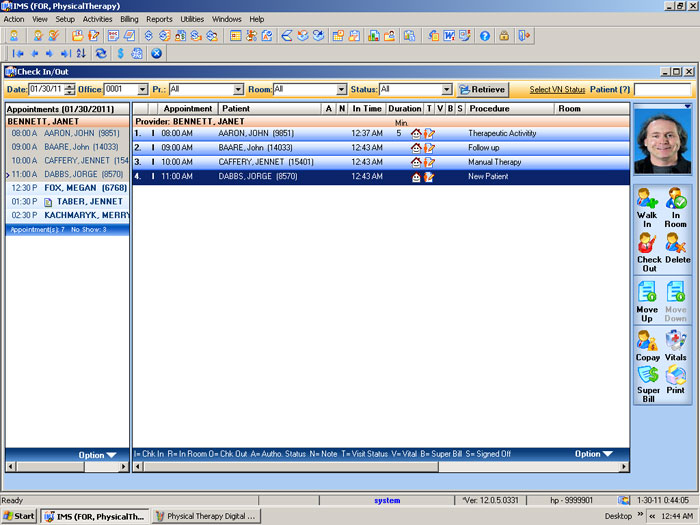Open the Utilities menu

point(192,19)
